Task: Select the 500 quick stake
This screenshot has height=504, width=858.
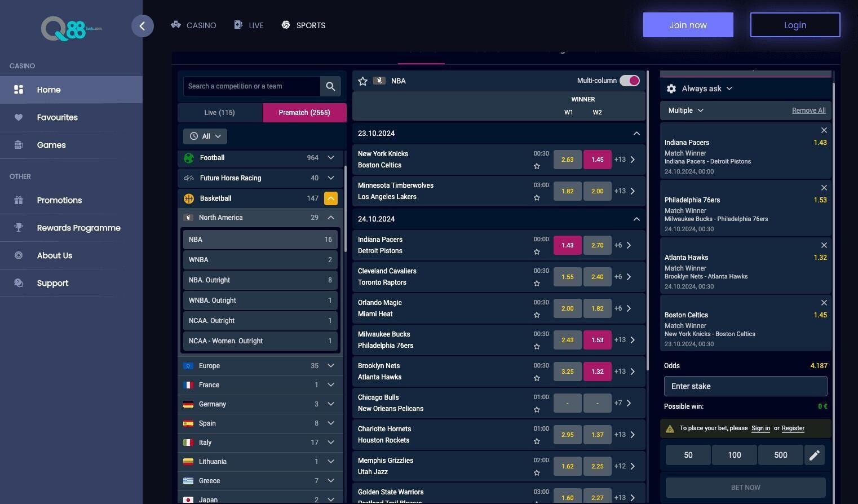Action: point(781,455)
